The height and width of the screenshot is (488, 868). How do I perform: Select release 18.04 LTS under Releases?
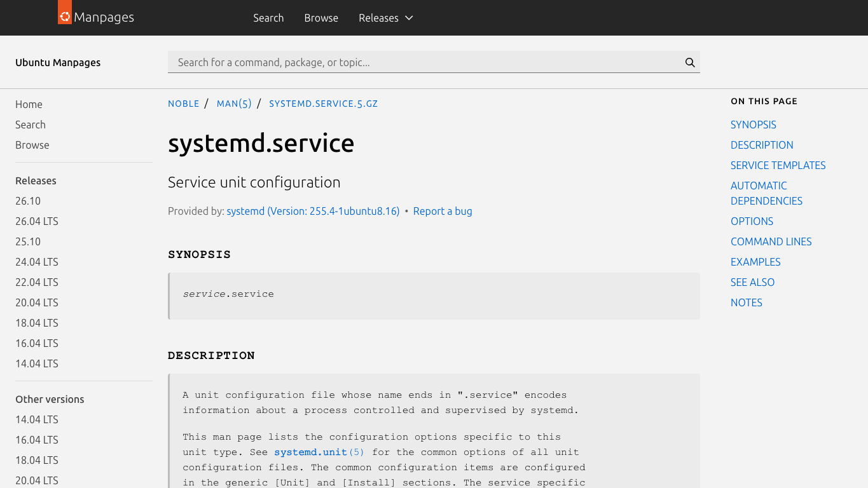click(37, 323)
